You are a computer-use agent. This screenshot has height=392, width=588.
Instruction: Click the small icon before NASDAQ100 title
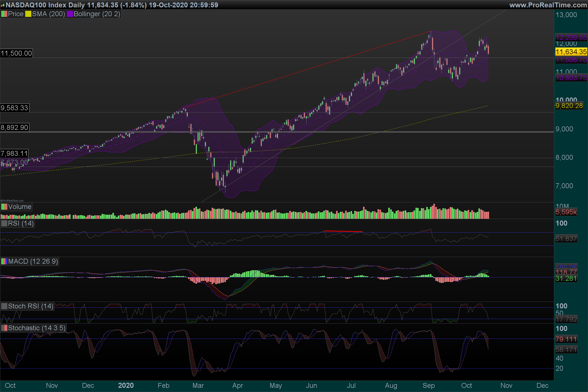[x=2, y=5]
